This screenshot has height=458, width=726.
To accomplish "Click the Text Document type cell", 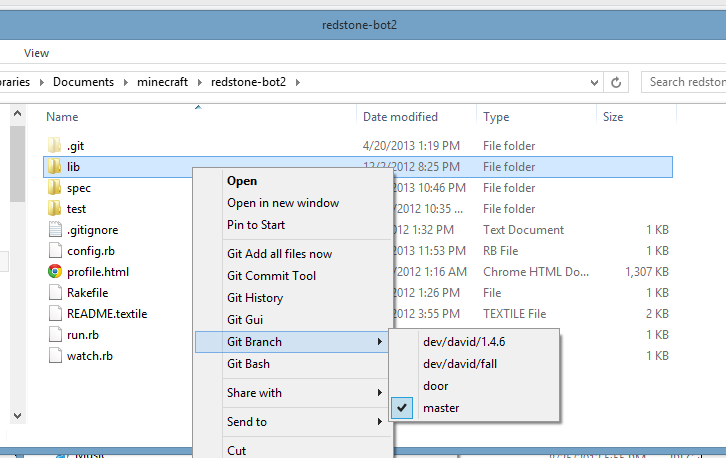I will pos(524,230).
